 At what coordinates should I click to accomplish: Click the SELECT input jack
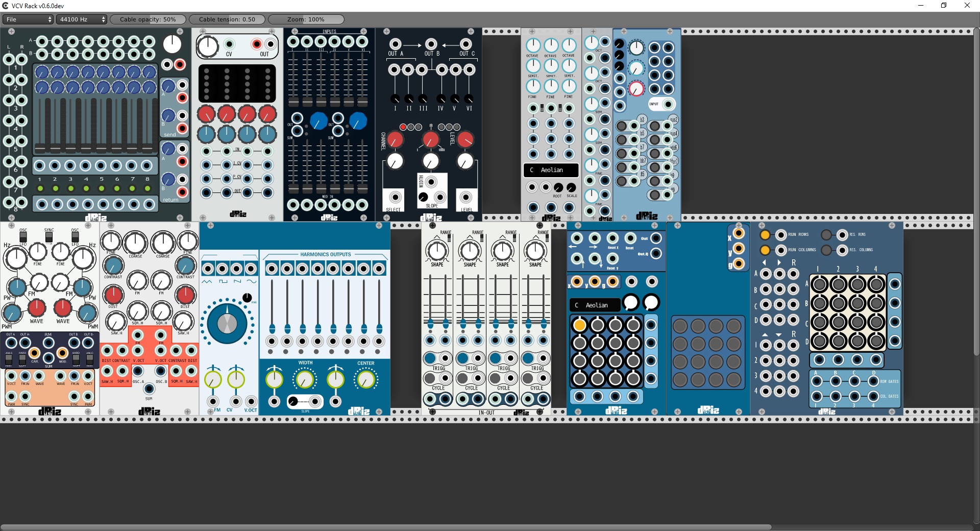(x=395, y=197)
